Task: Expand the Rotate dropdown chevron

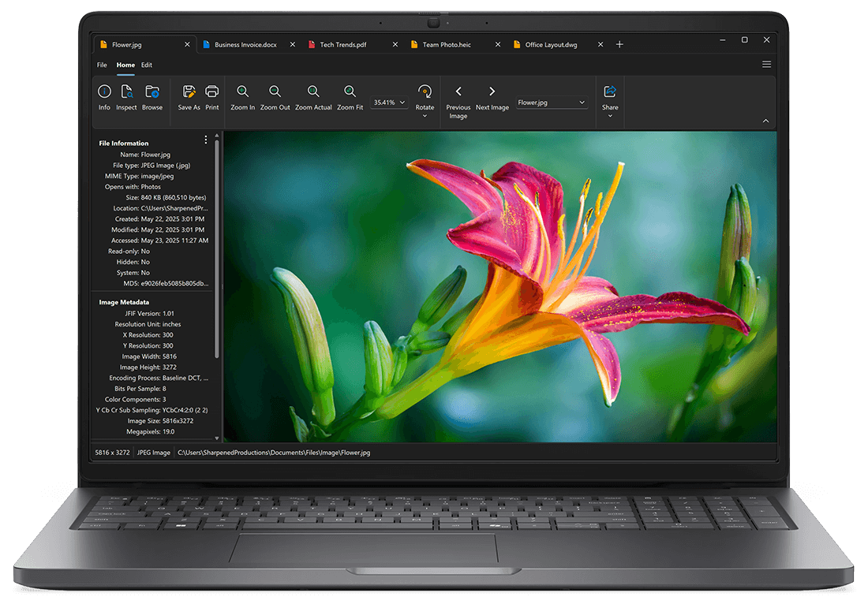Action: pos(425,114)
